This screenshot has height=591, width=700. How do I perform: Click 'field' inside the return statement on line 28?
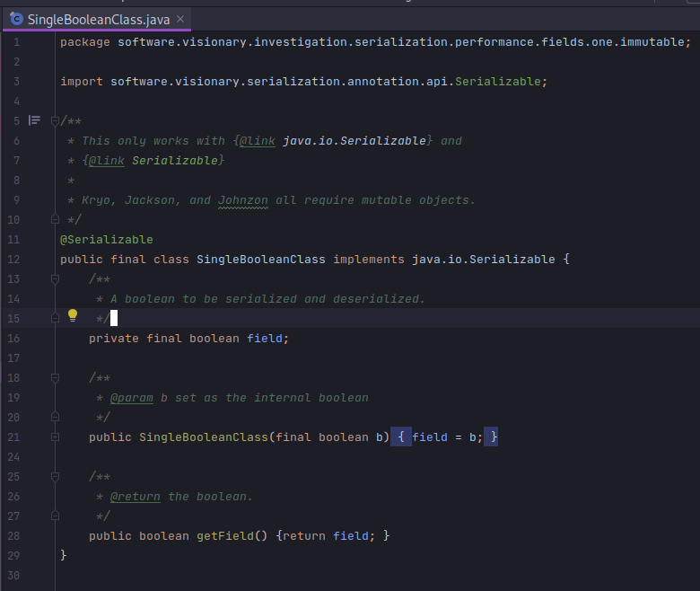click(351, 535)
